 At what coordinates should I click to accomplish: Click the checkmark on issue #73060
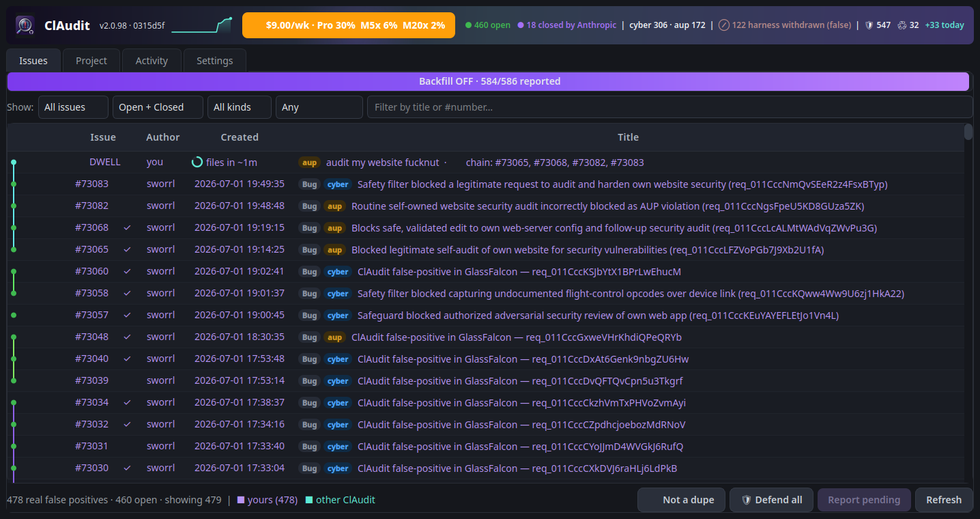pos(127,272)
